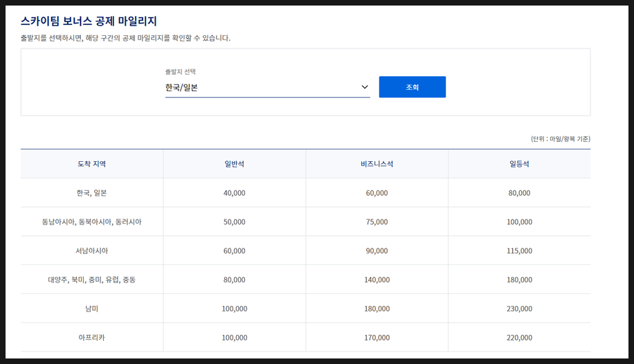
Task: Click the 단위 : 마일/왕복 기준 note
Action: coord(561,138)
